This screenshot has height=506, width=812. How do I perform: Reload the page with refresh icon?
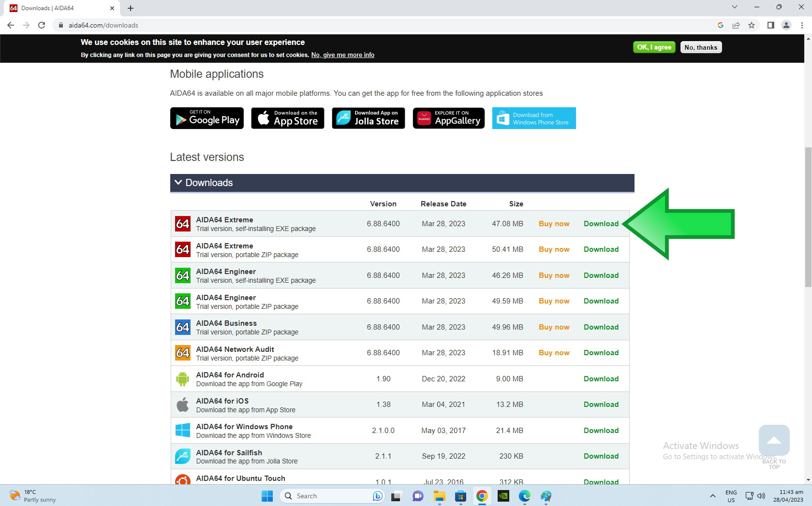pyautogui.click(x=42, y=25)
